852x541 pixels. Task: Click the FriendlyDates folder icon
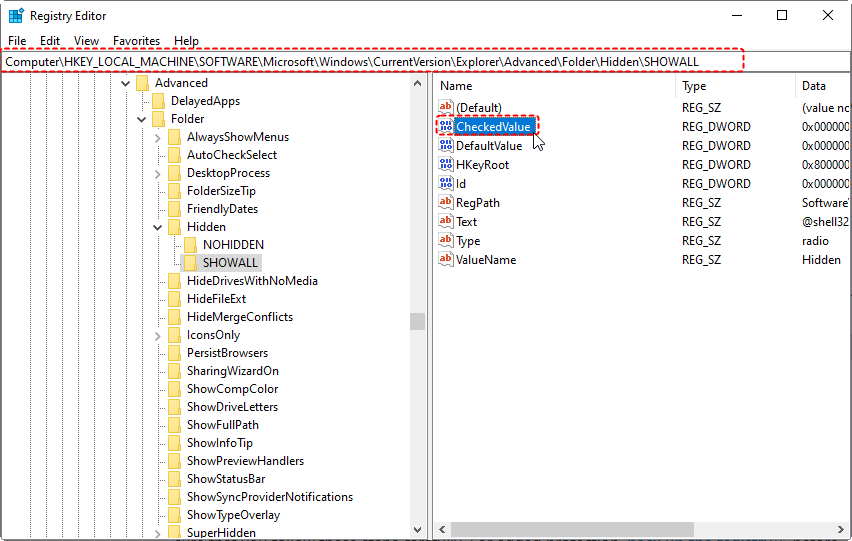pyautogui.click(x=174, y=209)
